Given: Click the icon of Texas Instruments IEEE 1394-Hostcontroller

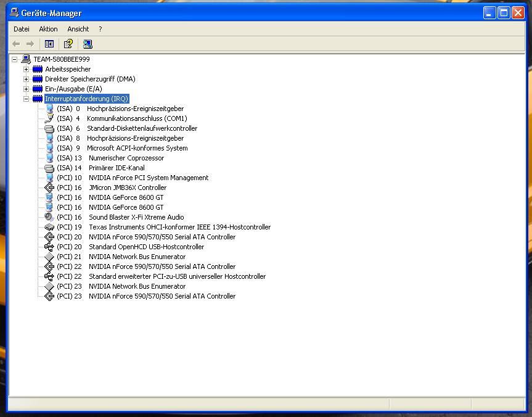Looking at the screenshot, I should pos(49,227).
